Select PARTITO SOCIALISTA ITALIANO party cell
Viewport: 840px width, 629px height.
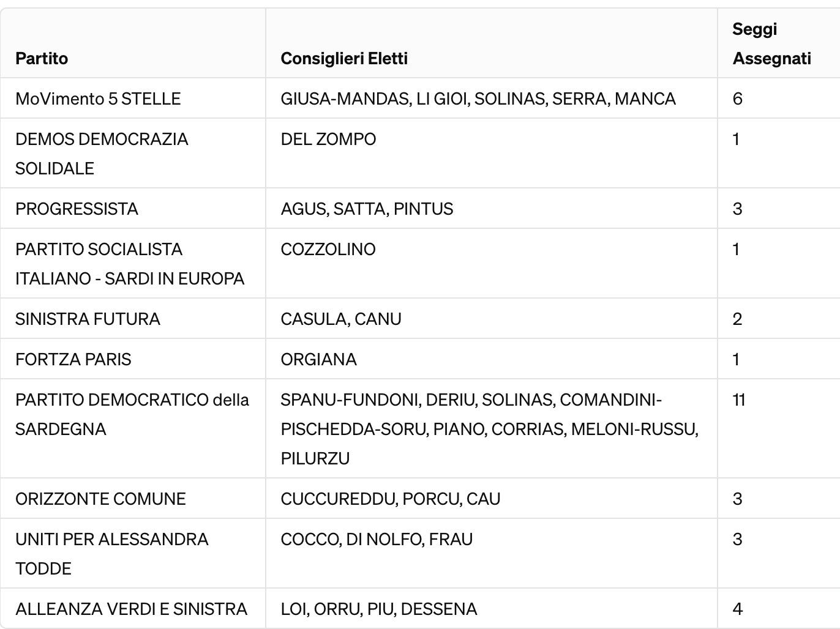pyautogui.click(x=130, y=264)
